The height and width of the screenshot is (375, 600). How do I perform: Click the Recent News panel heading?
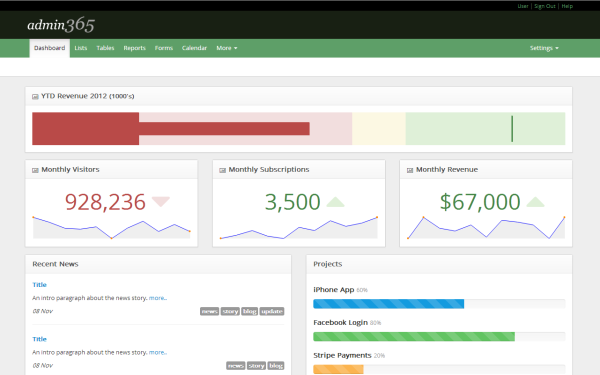pos(55,264)
